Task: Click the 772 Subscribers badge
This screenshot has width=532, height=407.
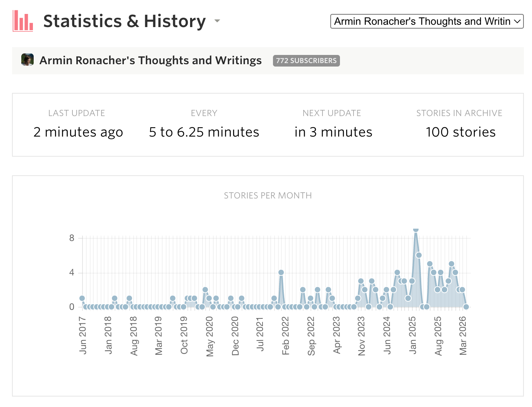Action: tap(306, 61)
